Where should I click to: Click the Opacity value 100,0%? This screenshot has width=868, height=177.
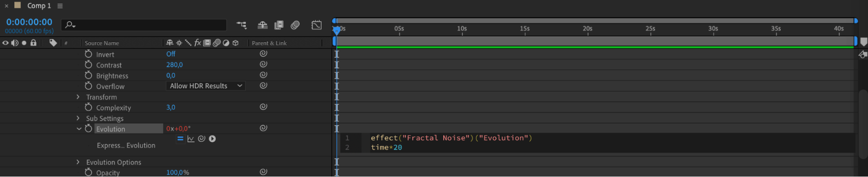[178, 173]
